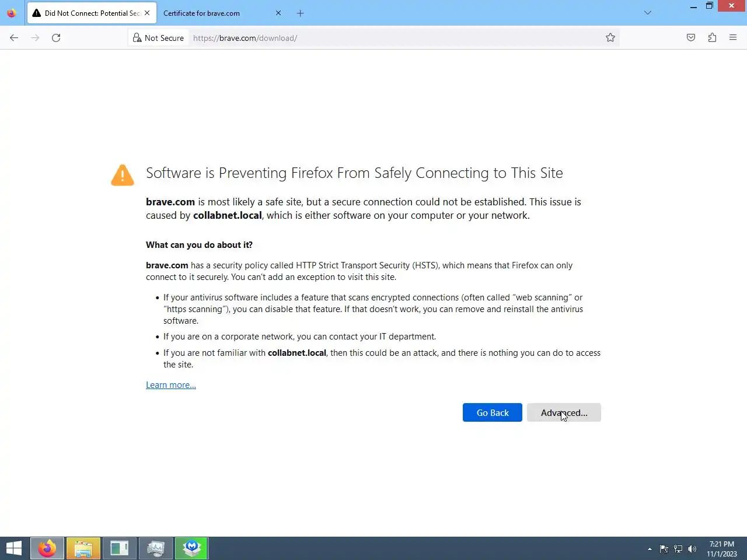
Task: Bookmark this page with the star
Action: [x=610, y=38]
